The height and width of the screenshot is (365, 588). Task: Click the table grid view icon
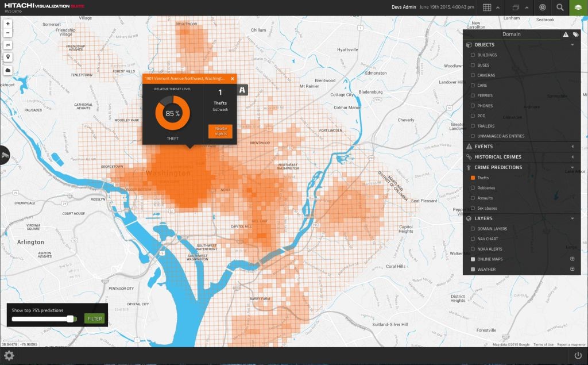[486, 7]
